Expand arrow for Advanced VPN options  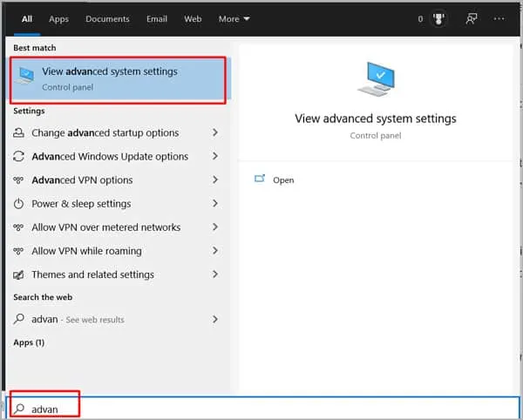tap(215, 180)
